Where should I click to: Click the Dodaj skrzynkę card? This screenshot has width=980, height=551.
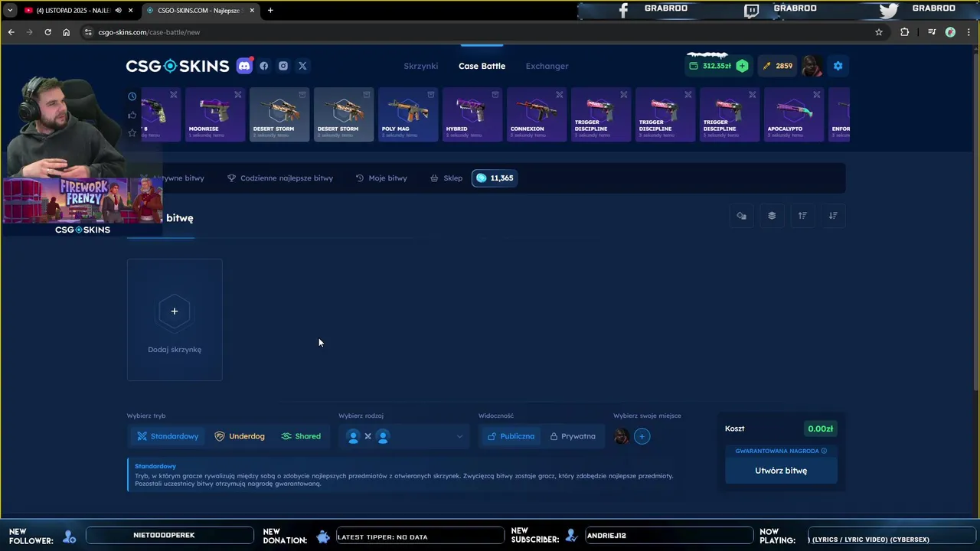(x=175, y=320)
